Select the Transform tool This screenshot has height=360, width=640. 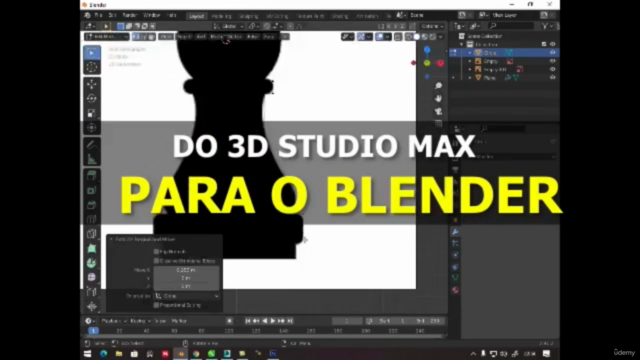pos(92,128)
